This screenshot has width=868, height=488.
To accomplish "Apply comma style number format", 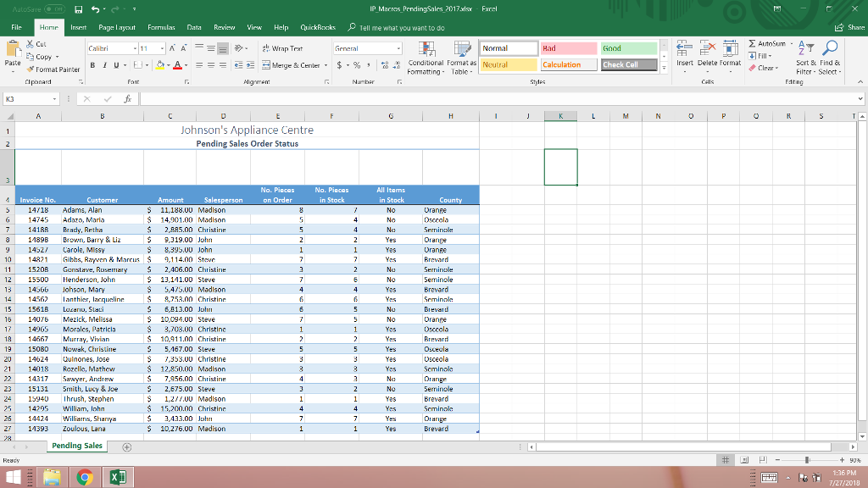I will tap(369, 65).
